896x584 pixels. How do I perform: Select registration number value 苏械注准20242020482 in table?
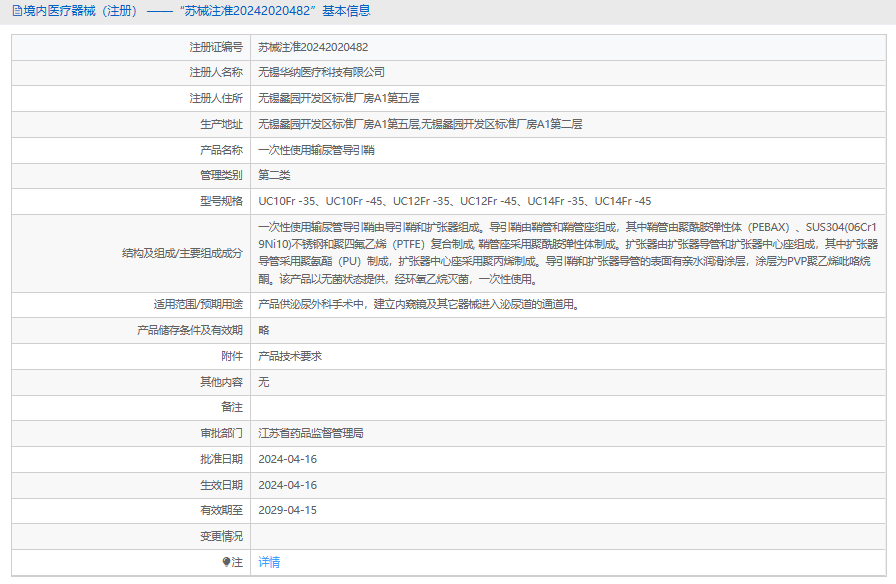313,47
